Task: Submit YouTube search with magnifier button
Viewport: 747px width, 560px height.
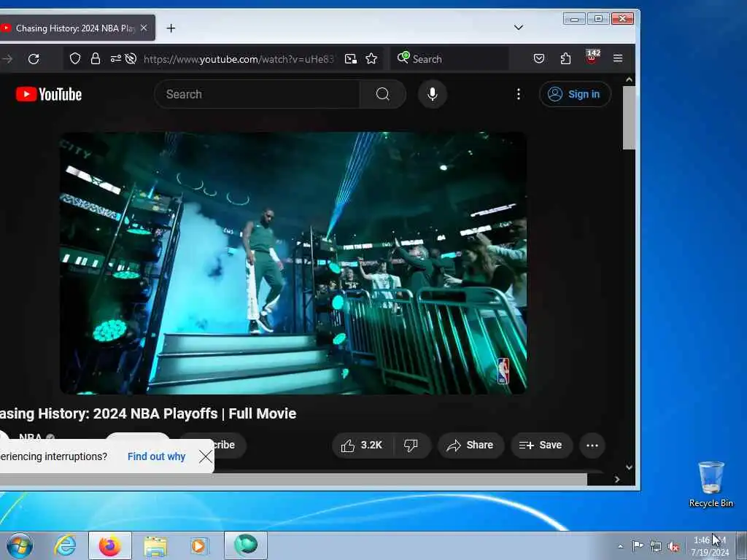Action: (x=382, y=94)
